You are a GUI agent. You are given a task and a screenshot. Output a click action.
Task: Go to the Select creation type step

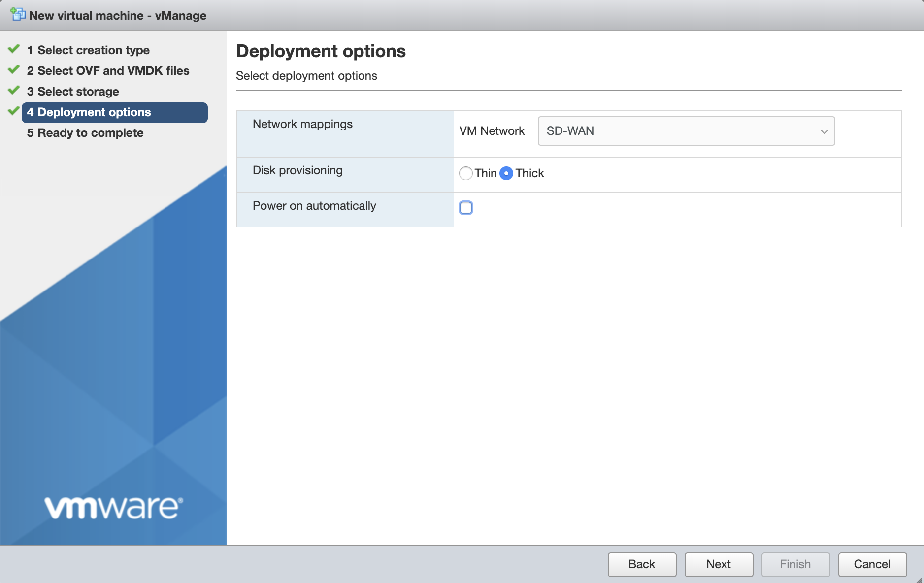click(88, 50)
